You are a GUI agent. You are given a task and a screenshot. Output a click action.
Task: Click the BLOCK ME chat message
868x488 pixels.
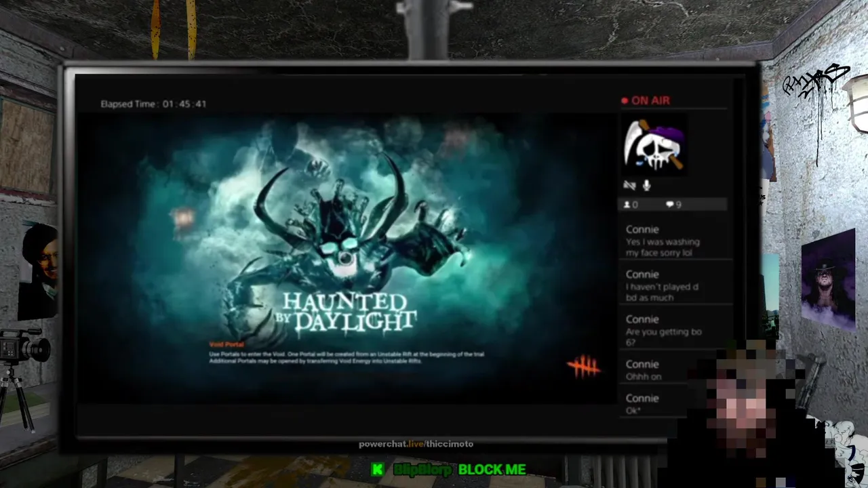tap(492, 469)
